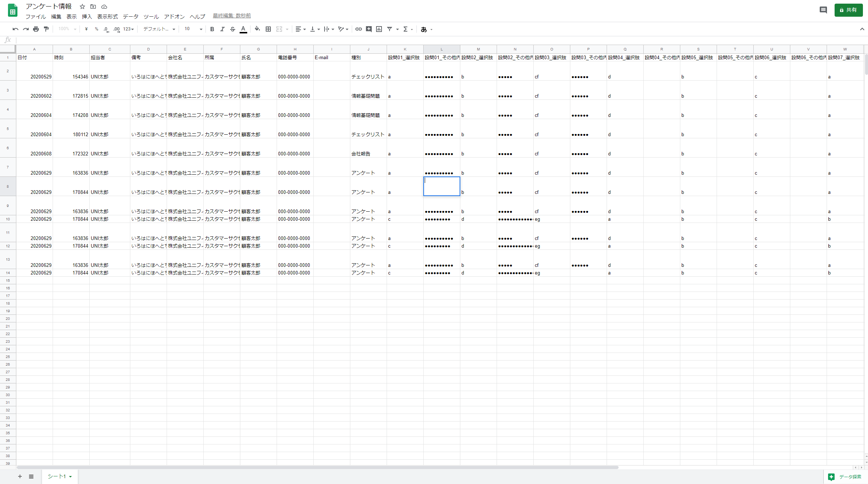
Task: Open the データ menu
Action: 130,17
